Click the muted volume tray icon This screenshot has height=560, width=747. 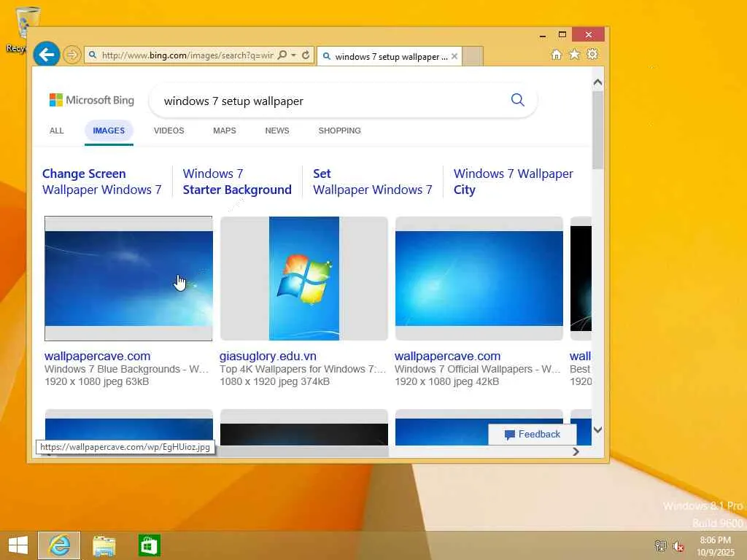click(x=678, y=545)
